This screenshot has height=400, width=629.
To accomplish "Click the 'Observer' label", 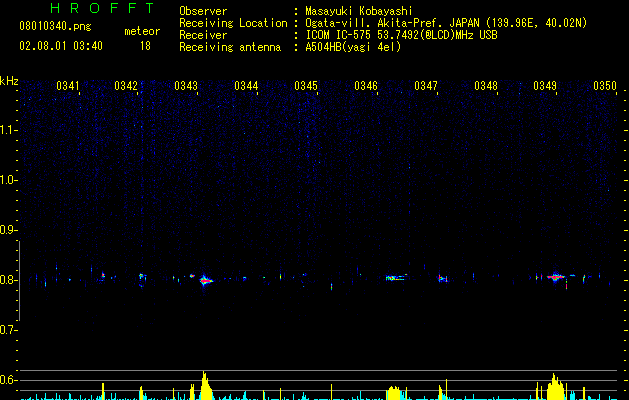I will click(203, 11).
